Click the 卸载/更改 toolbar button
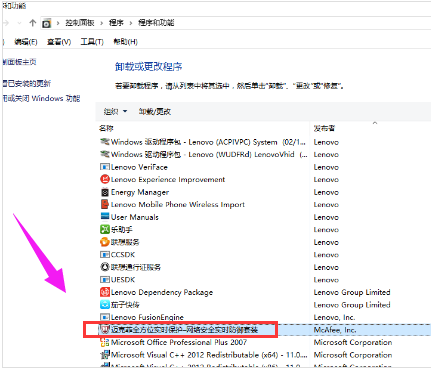This screenshot has height=371, width=431. [155, 111]
